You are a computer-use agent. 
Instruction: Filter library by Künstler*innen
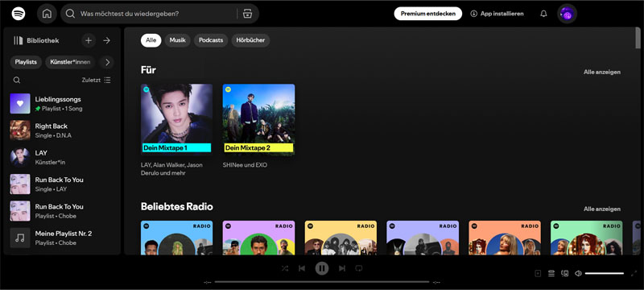(x=70, y=63)
